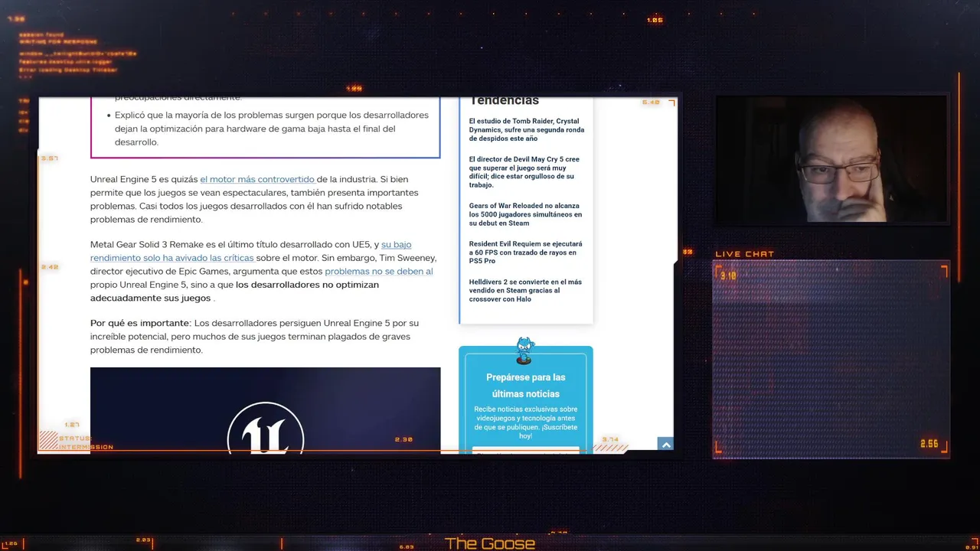Click the Unreal Engine logo article image
The width and height of the screenshot is (980, 551).
(x=265, y=410)
